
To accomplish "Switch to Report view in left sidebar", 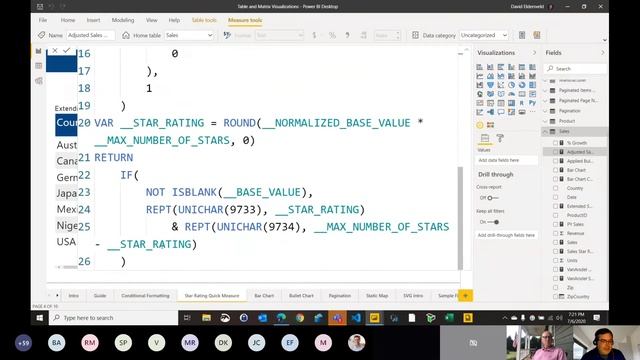I will (39, 51).
